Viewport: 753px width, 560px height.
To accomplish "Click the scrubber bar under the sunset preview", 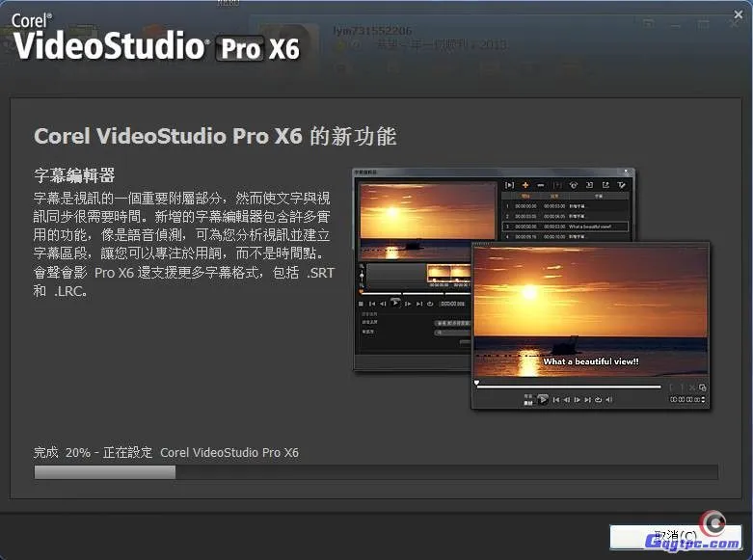I will (x=569, y=387).
